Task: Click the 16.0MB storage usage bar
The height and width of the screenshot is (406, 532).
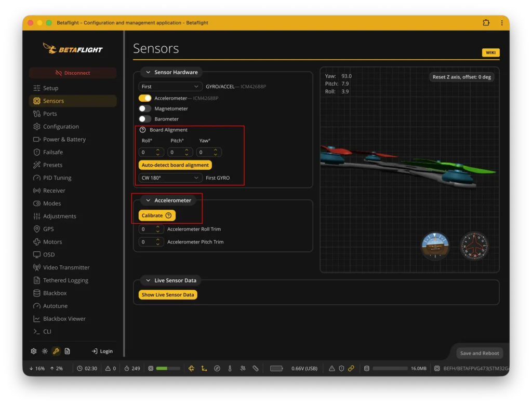Action: [x=390, y=369]
